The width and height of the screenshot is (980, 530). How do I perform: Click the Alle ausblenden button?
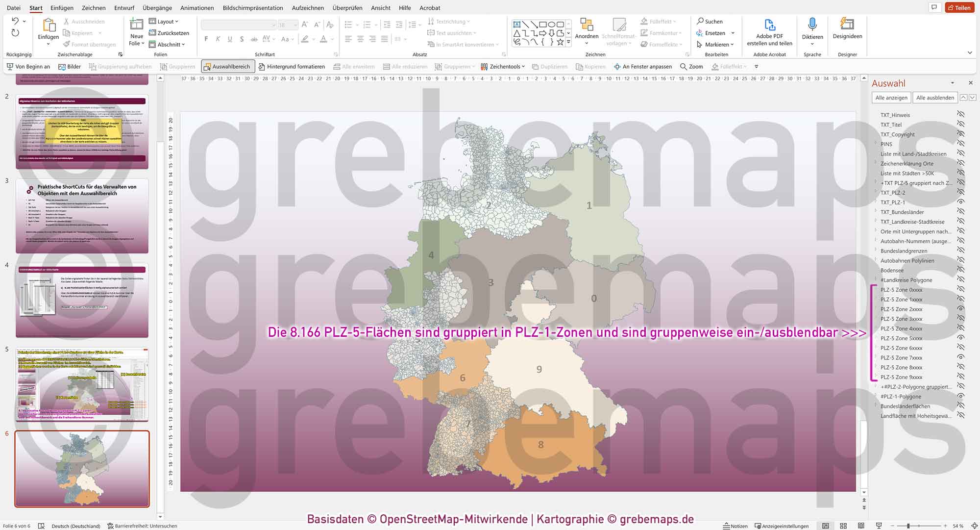pyautogui.click(x=935, y=97)
